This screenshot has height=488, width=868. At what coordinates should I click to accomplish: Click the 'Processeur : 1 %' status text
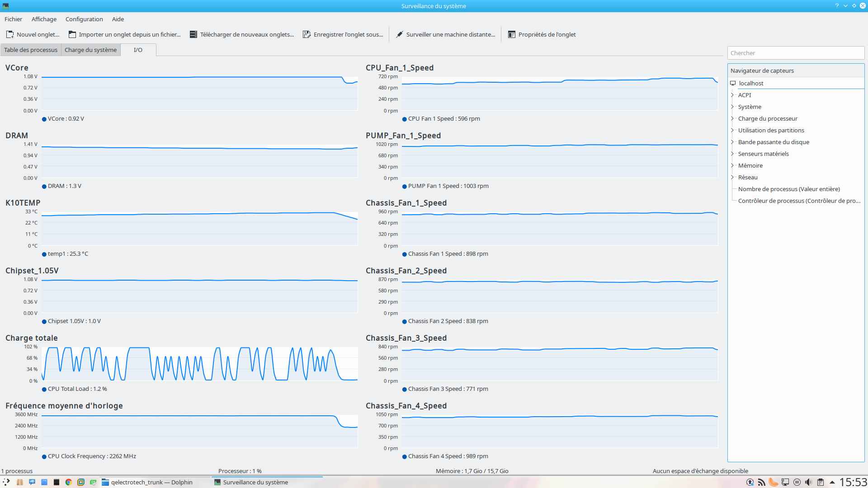240,471
